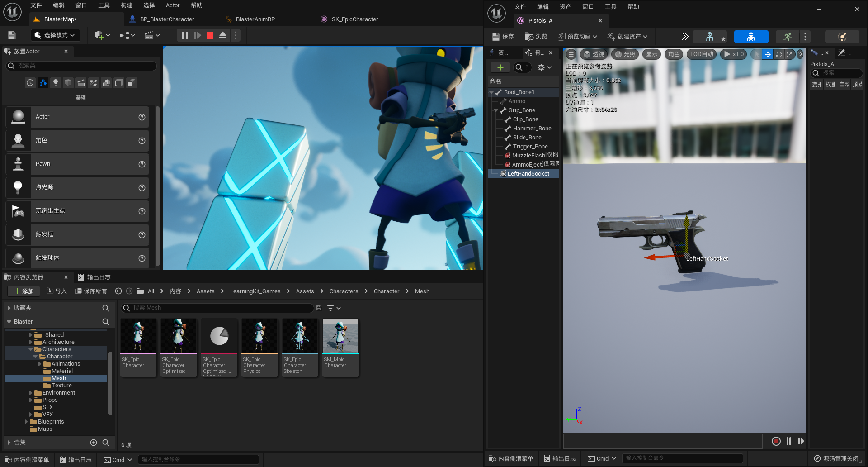Click the Characters breadcrumb path link

pyautogui.click(x=344, y=291)
